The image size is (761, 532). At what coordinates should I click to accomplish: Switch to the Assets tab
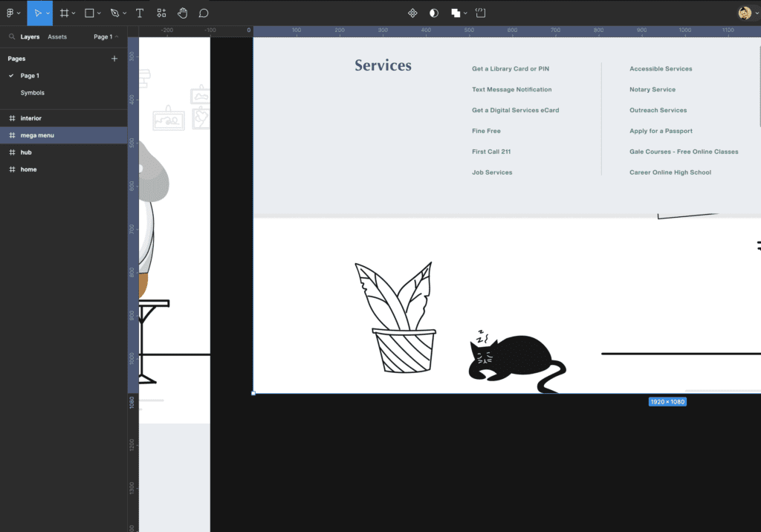click(57, 36)
